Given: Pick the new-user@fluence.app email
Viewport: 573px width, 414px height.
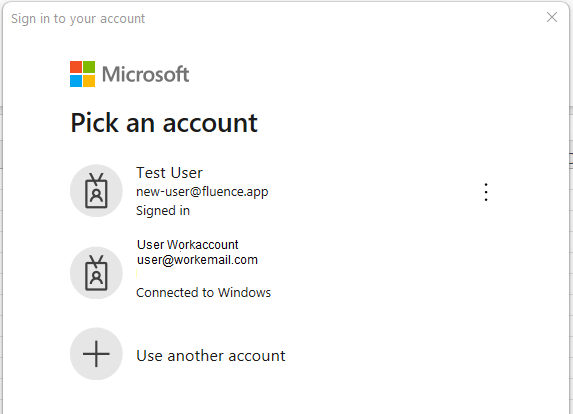Looking at the screenshot, I should click(202, 191).
